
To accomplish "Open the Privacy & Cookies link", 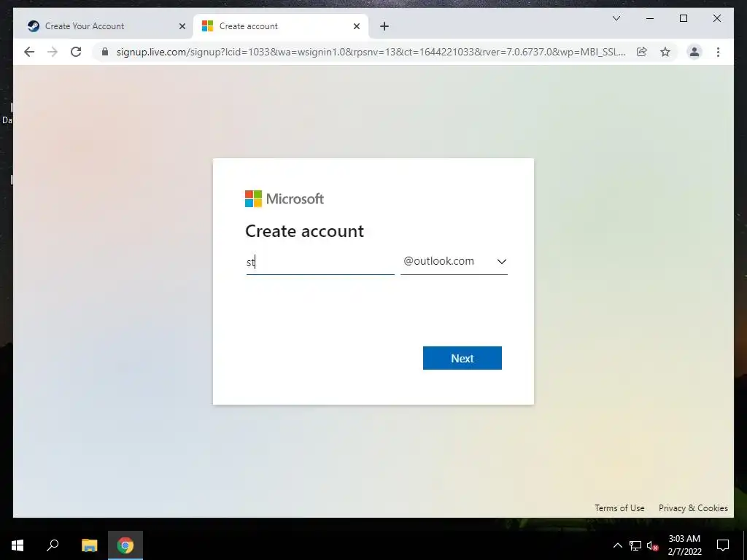I will tap(693, 508).
